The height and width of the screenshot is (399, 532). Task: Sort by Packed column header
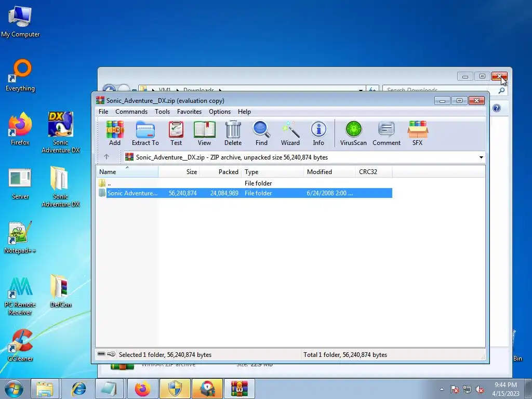point(220,171)
